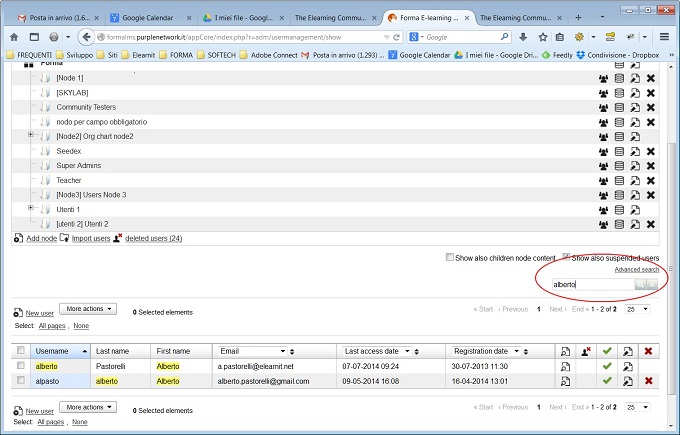The image size is (680, 435).
Task: Expand the Utenti 1 tree node
Action: [x=31, y=209]
